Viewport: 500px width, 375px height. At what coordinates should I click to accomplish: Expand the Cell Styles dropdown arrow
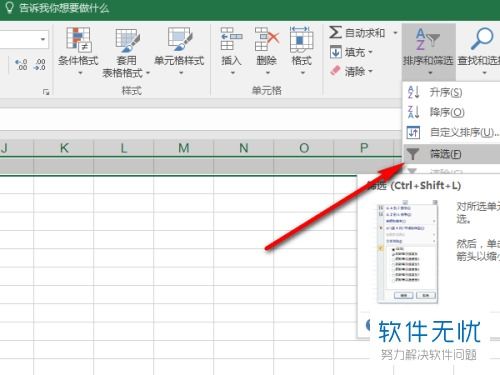pos(181,73)
